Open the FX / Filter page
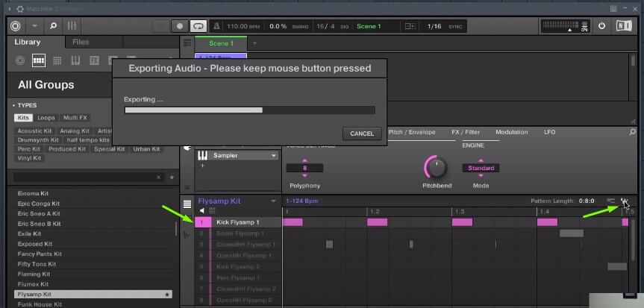The height and width of the screenshot is (308, 644). point(466,132)
